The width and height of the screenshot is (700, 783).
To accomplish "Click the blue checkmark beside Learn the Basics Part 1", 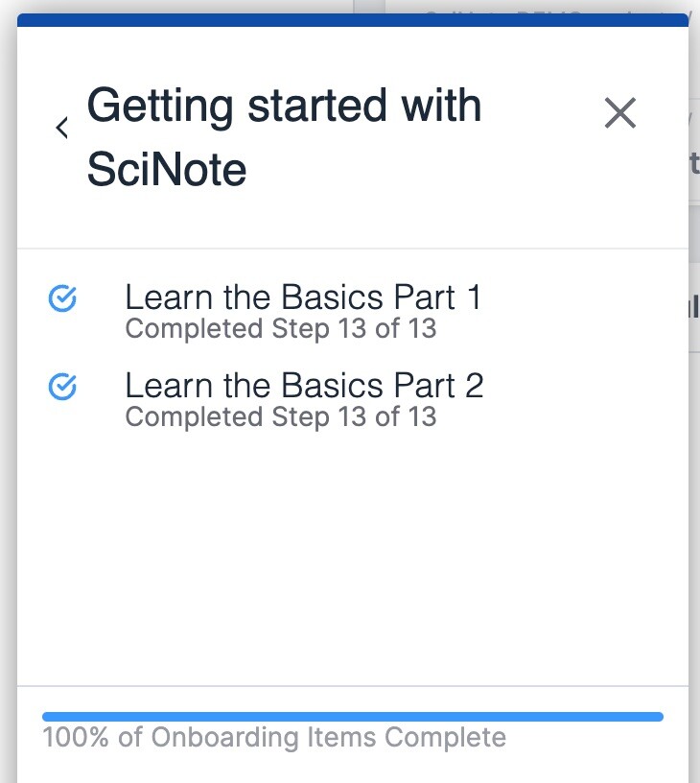I will coord(62,298).
